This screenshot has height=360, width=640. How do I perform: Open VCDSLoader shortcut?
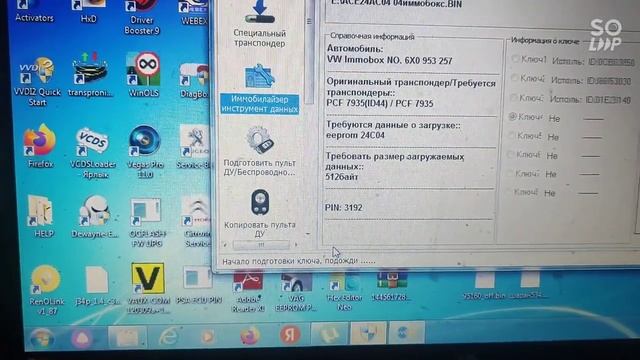[94, 153]
